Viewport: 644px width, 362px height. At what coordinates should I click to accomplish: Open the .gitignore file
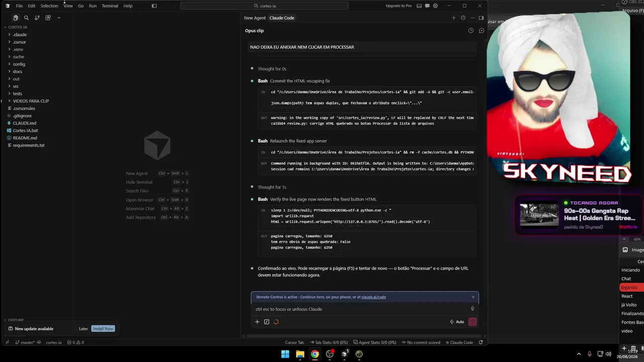click(x=38, y=116)
